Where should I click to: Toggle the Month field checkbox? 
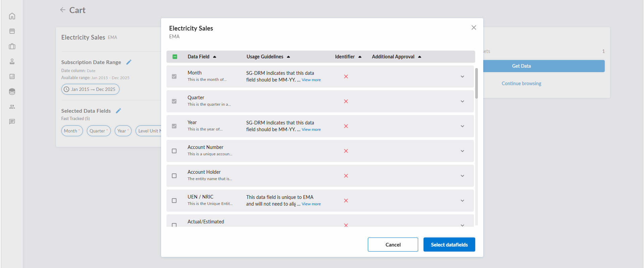174,76
